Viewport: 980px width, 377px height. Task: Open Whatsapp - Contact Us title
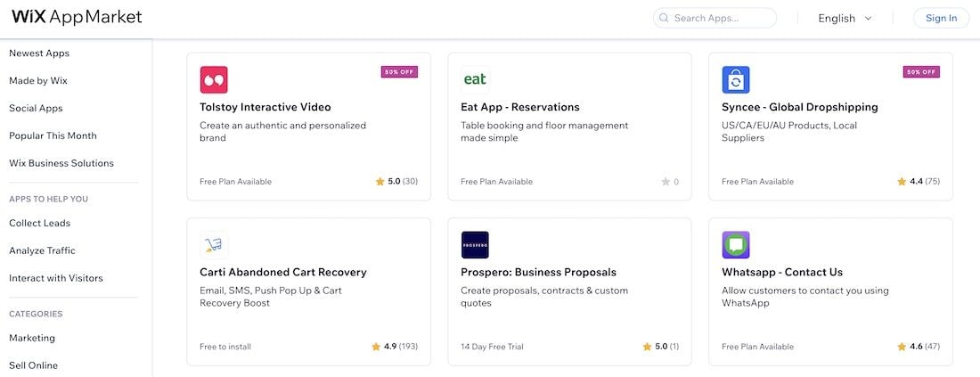click(x=782, y=272)
